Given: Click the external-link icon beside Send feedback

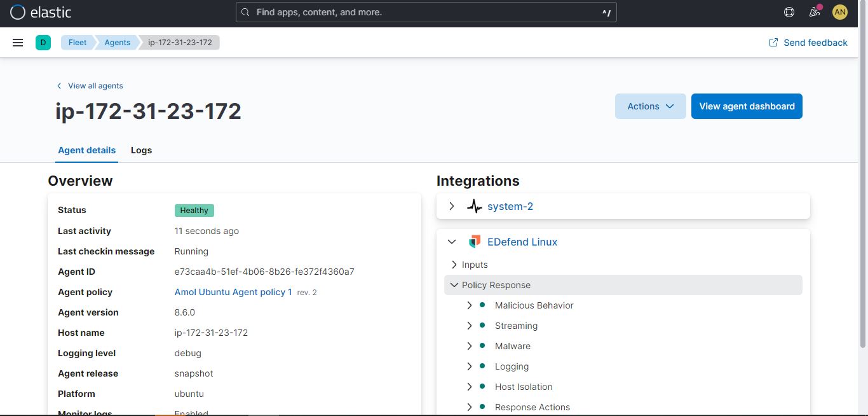Looking at the screenshot, I should (773, 42).
